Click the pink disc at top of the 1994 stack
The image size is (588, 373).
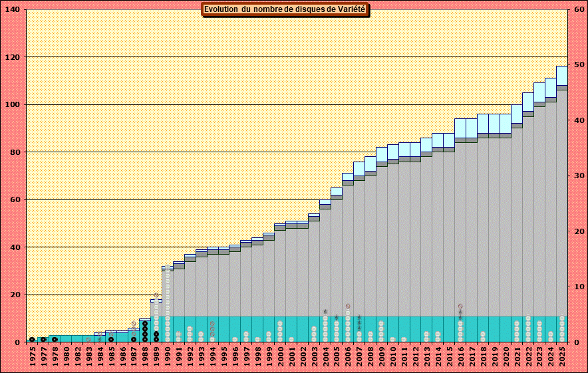tap(212, 324)
